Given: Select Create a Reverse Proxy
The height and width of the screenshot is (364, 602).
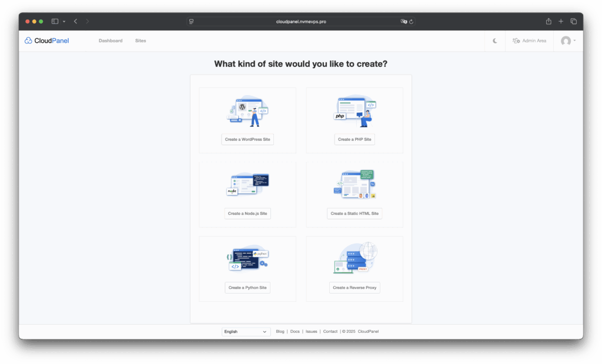Looking at the screenshot, I should [354, 288].
